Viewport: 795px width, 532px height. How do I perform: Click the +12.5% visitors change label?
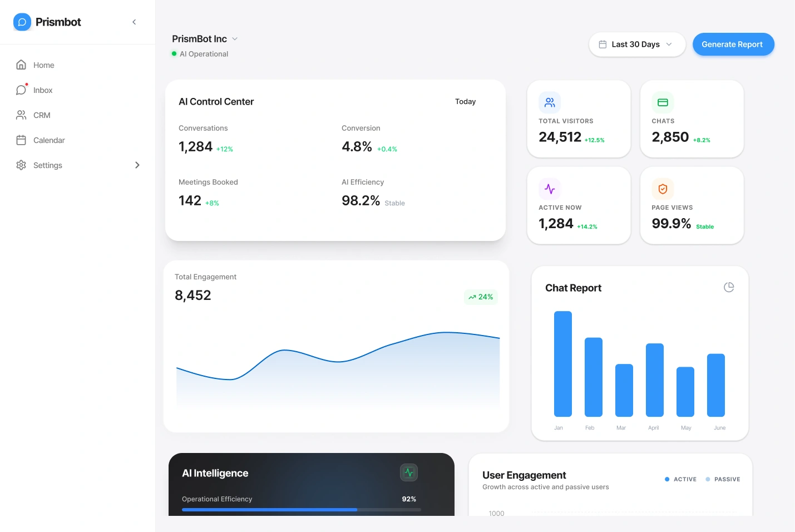tap(594, 140)
